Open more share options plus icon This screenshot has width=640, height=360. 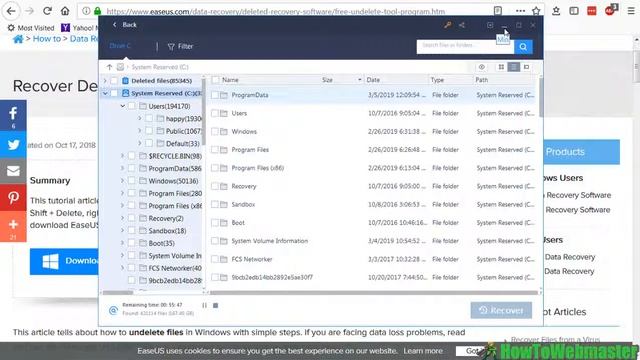pos(13,226)
